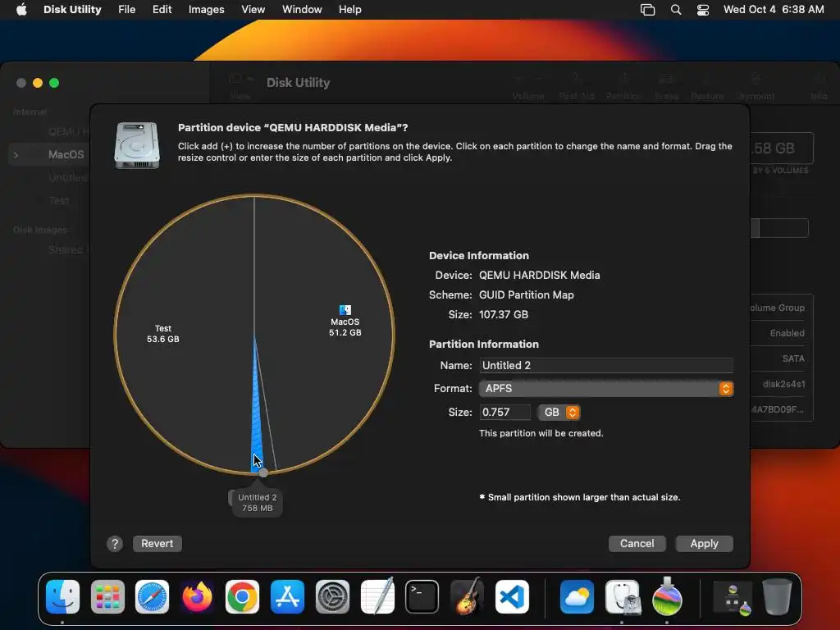Click the 'QEMU HARDDISK Media' device value
This screenshot has width=840, height=630.
(x=540, y=276)
